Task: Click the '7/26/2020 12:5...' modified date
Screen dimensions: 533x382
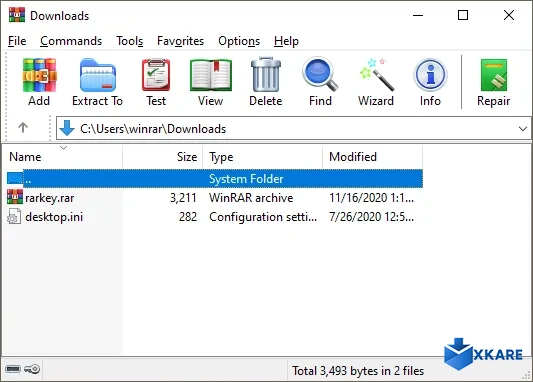Action: (x=372, y=217)
